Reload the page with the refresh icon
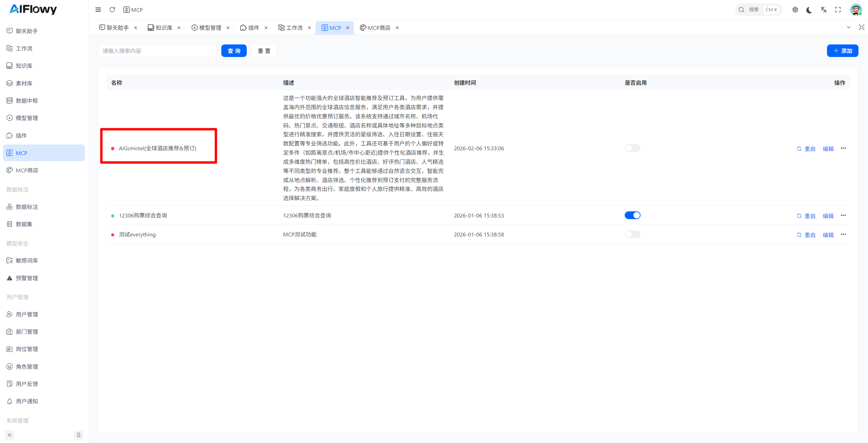The height and width of the screenshot is (443, 868). [112, 9]
